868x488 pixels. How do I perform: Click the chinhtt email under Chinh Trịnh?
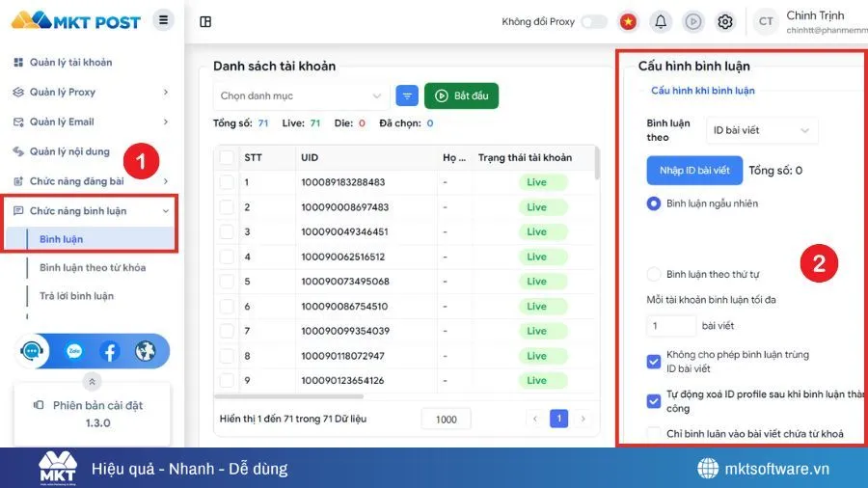click(827, 31)
